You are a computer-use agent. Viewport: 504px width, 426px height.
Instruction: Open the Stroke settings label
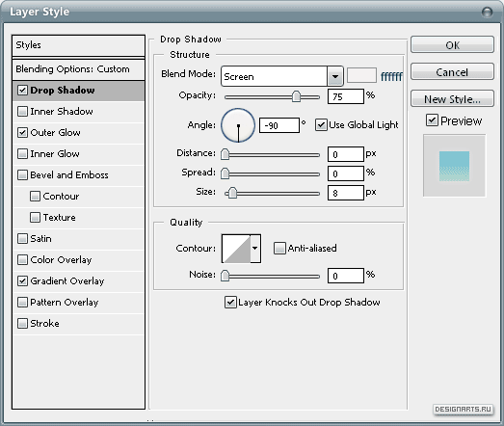pyautogui.click(x=44, y=324)
